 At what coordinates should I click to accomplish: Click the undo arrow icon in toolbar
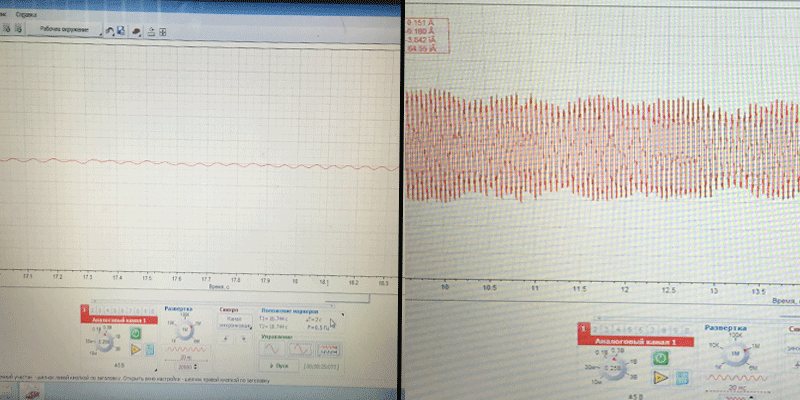(110, 30)
